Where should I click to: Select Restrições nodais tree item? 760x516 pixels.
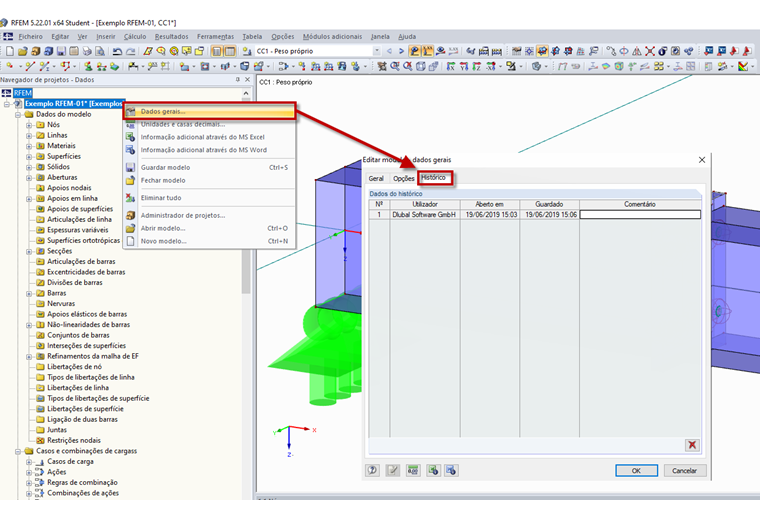tap(74, 440)
